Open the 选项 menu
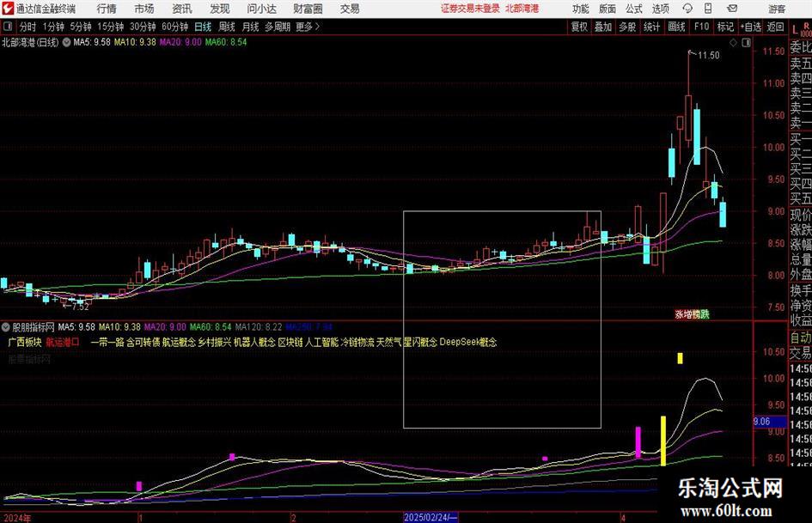This screenshot has width=812, height=523. (660, 9)
